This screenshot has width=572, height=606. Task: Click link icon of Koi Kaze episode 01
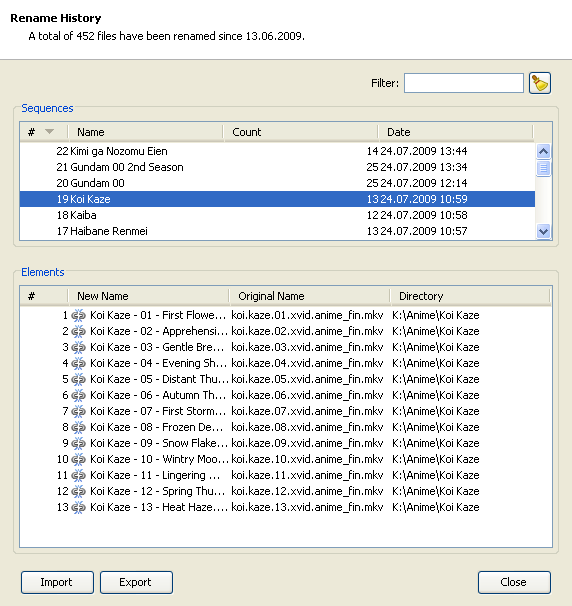[x=78, y=315]
